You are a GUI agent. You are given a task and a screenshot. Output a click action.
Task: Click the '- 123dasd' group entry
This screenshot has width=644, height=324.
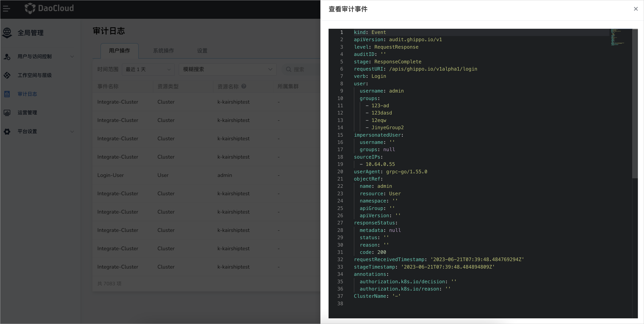click(379, 113)
